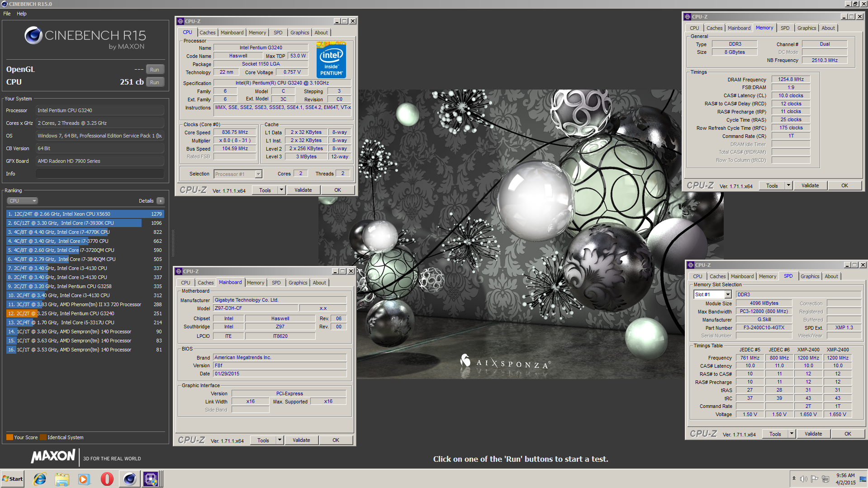The image size is (868, 488).
Task: Open SPD tab in Mainboard window
Action: point(276,283)
